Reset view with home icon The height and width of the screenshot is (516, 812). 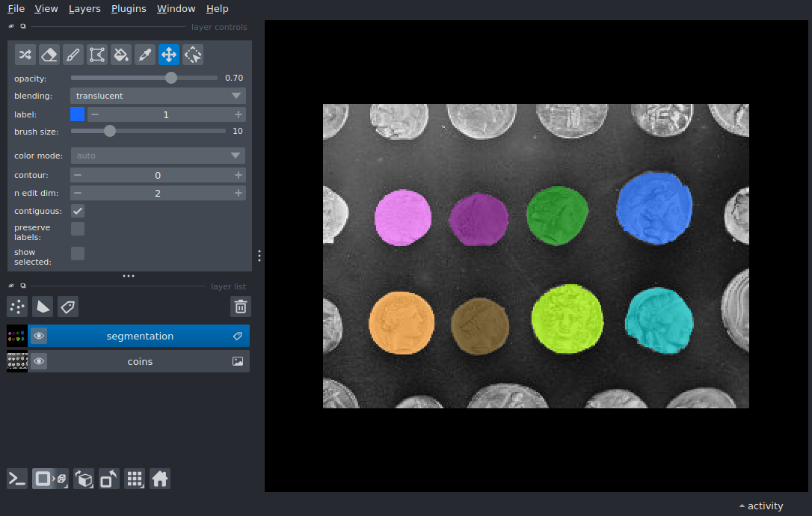160,479
